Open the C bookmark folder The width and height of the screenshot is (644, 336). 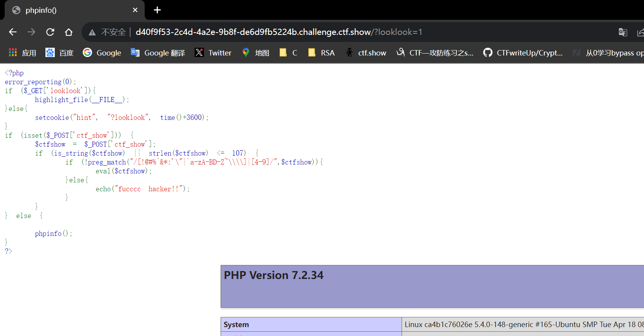[288, 53]
